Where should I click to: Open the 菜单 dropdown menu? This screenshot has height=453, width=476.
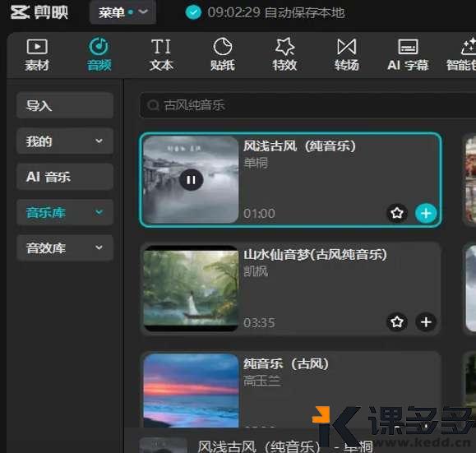click(x=123, y=12)
